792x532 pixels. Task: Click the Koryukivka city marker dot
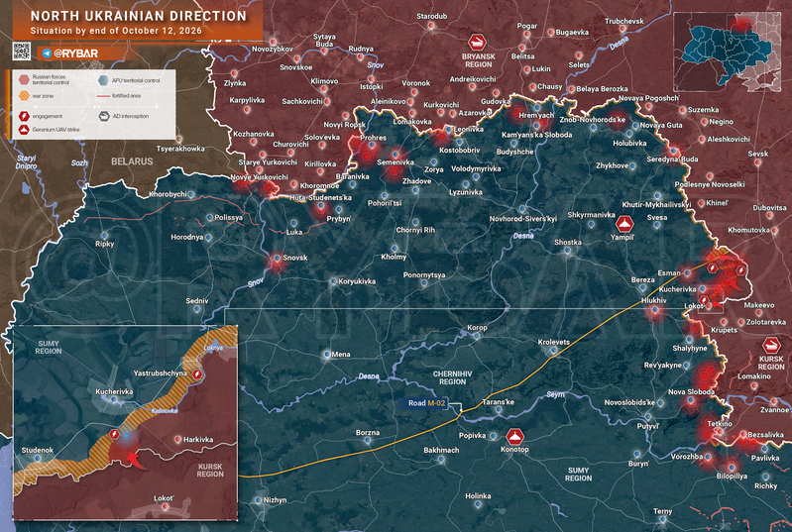pyautogui.click(x=333, y=281)
